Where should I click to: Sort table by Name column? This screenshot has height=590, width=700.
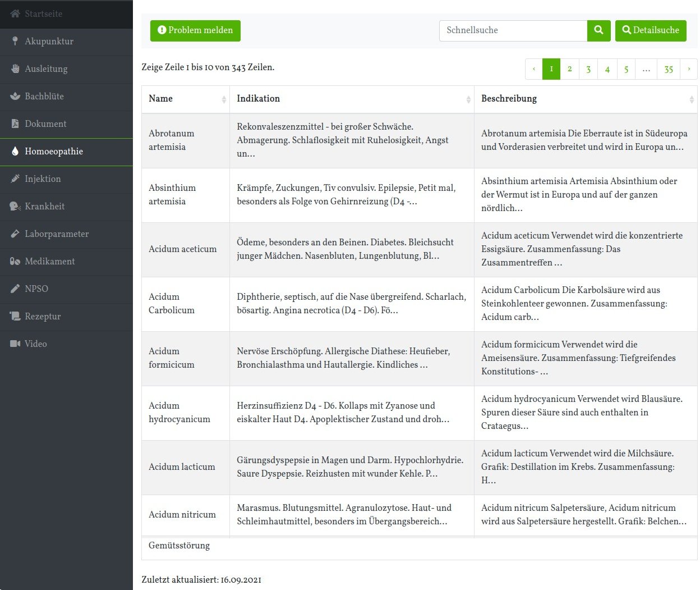pyautogui.click(x=224, y=99)
